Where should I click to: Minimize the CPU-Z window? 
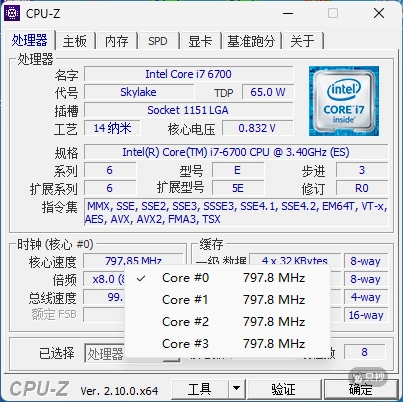(x=288, y=13)
